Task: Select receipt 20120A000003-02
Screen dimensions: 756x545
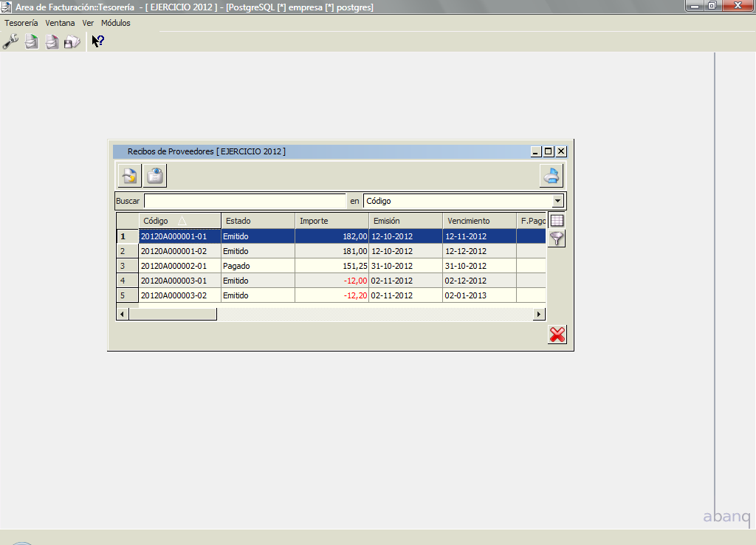Action: pos(180,295)
